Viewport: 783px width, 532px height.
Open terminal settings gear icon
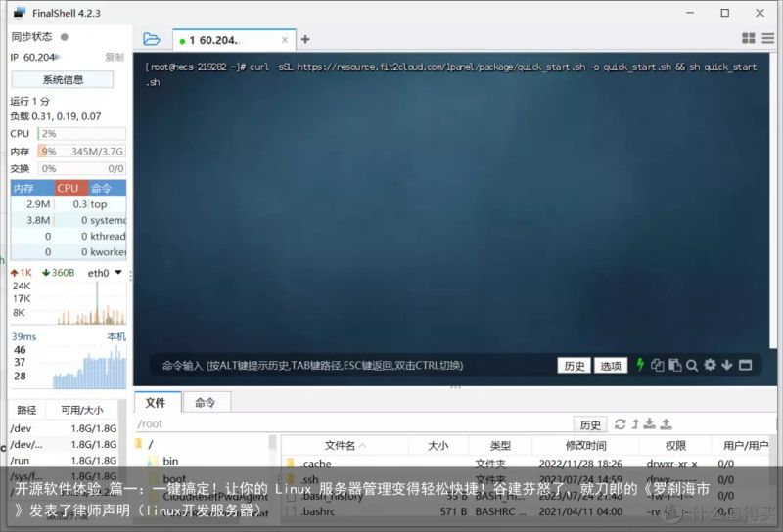coord(710,365)
